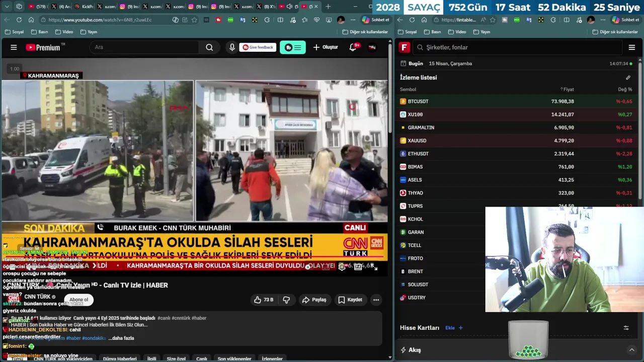Click the Give feedback button
644x362 pixels.
point(258,47)
